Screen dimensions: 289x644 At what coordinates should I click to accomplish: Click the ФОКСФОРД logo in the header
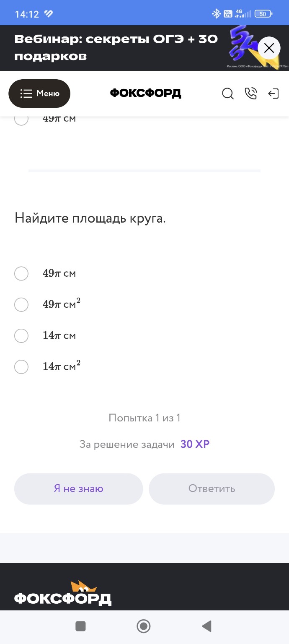(x=144, y=93)
